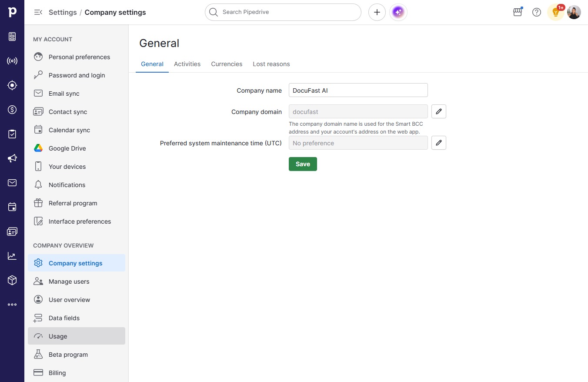
Task: Open Password and login settings
Action: [x=77, y=75]
